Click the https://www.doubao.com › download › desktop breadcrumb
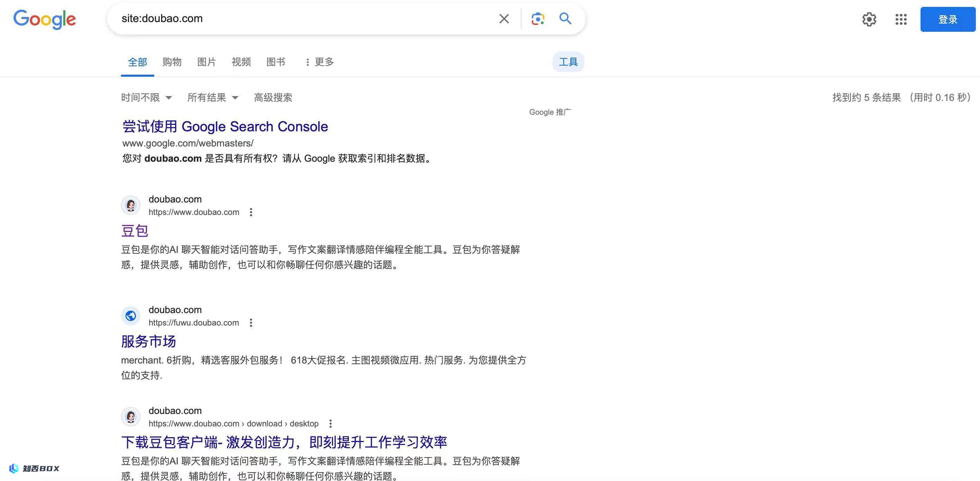 tap(233, 424)
